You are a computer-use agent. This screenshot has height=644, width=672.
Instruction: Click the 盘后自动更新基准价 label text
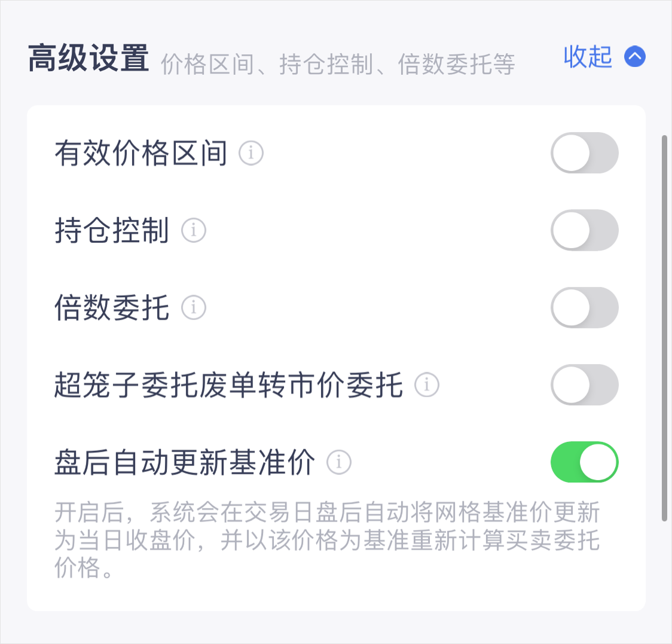pos(185,462)
